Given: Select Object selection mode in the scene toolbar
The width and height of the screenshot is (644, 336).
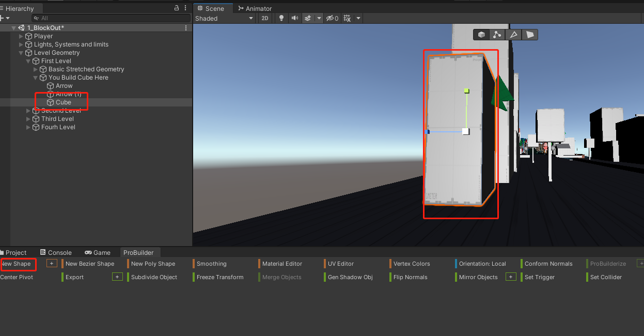Looking at the screenshot, I should point(481,35).
